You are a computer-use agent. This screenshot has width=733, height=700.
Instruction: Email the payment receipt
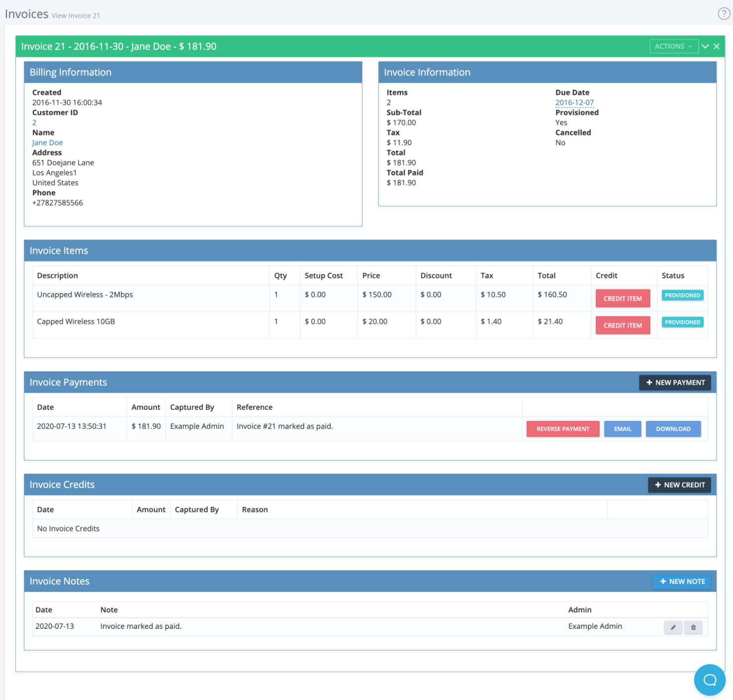622,429
